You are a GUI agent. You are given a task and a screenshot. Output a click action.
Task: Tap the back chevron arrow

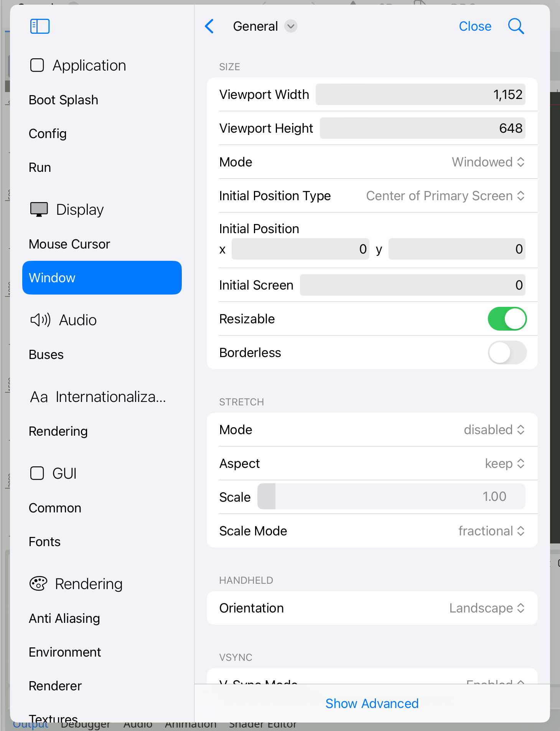209,26
